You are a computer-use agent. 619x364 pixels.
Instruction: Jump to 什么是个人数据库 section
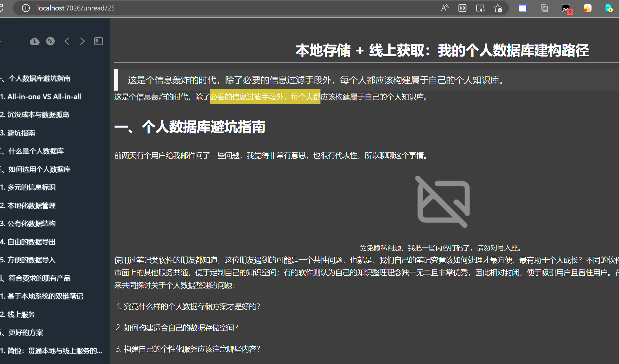tap(32, 151)
